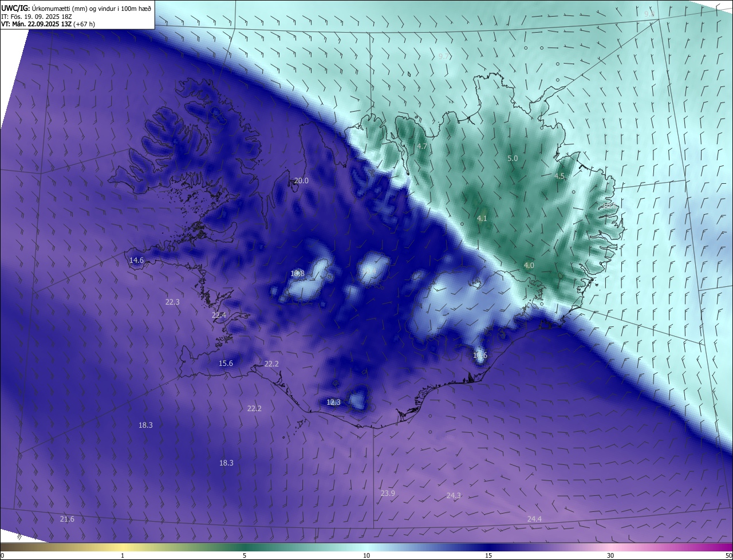This screenshot has width=733, height=560.
Task: Click the 24.4 value label
Action: click(x=534, y=519)
